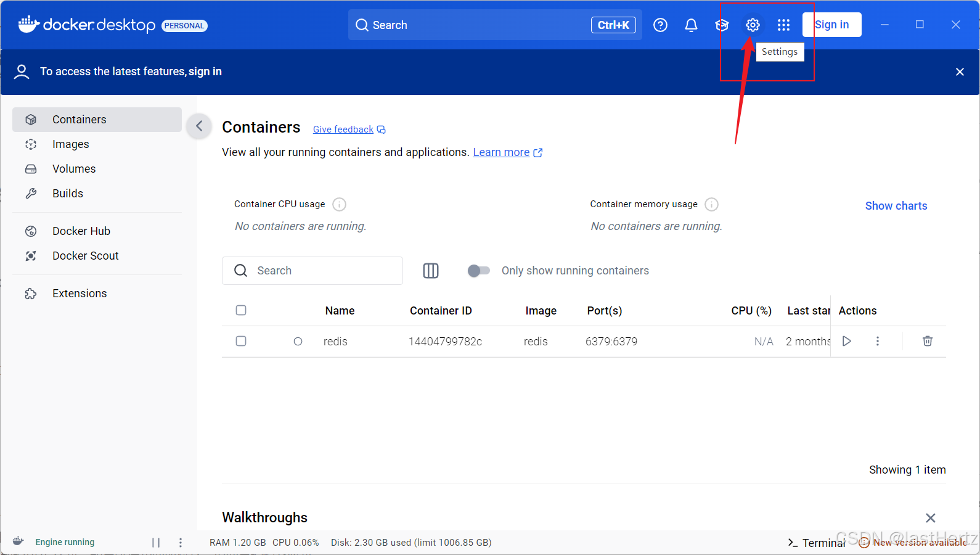Open the Give feedback link
Image resolution: width=980 pixels, height=555 pixels.
tap(349, 129)
